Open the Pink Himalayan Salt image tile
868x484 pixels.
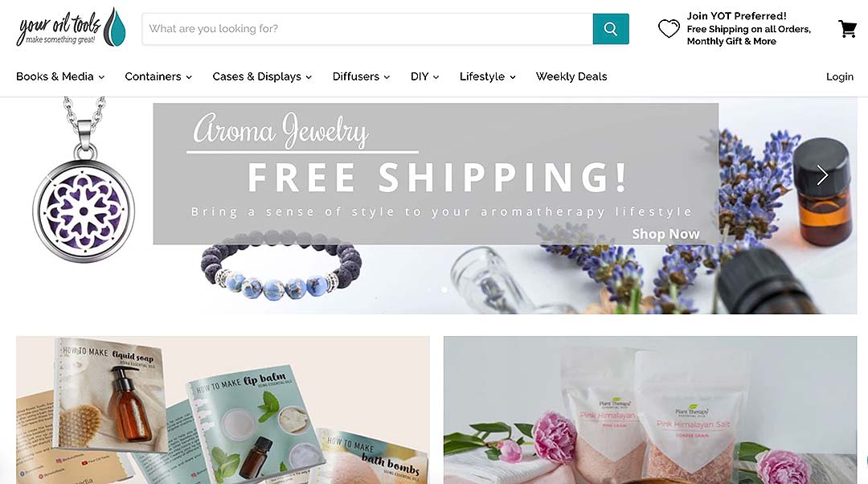(x=650, y=410)
